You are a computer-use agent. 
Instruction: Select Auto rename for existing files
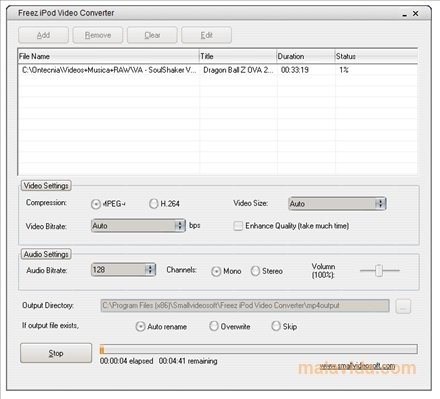coord(140,327)
